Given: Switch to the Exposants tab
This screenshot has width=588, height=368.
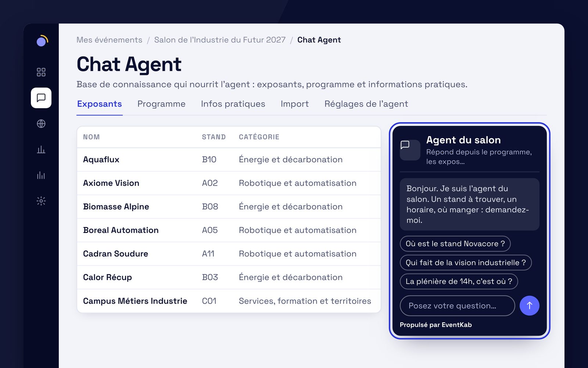Looking at the screenshot, I should coord(100,104).
